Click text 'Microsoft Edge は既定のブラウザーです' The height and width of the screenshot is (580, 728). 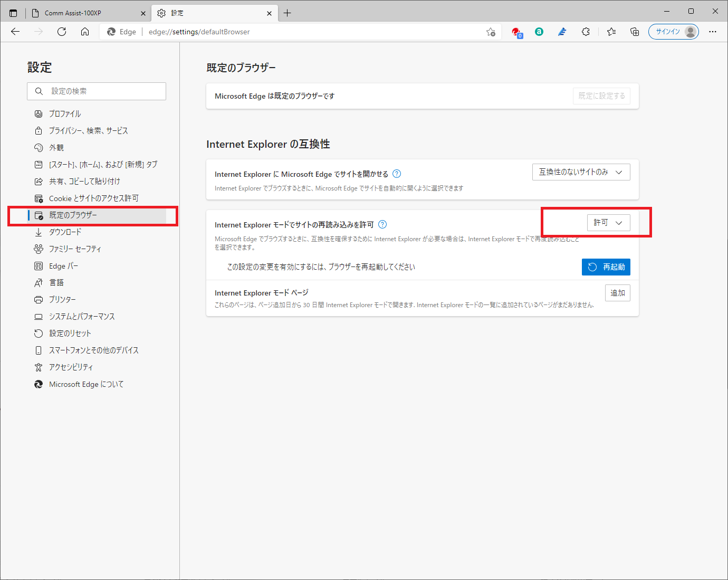[274, 96]
